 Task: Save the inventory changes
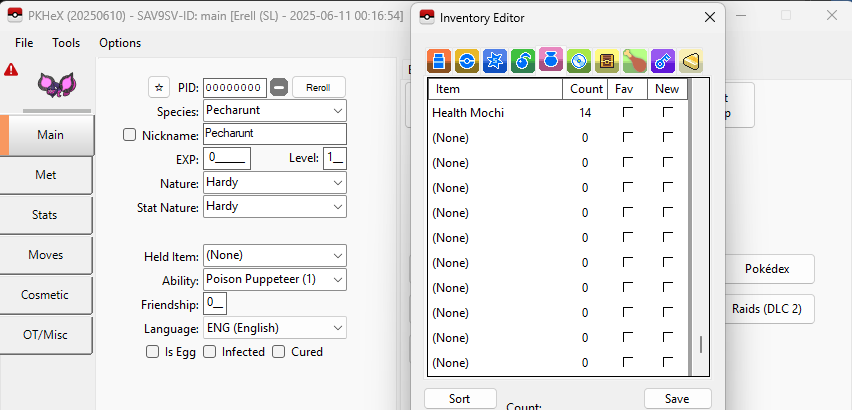(677, 398)
